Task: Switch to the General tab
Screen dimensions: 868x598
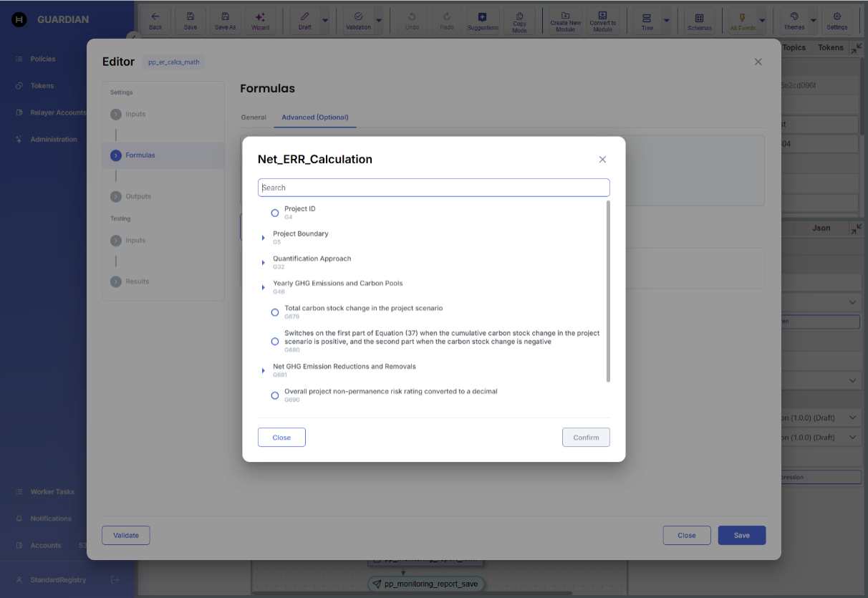Action: (x=254, y=117)
